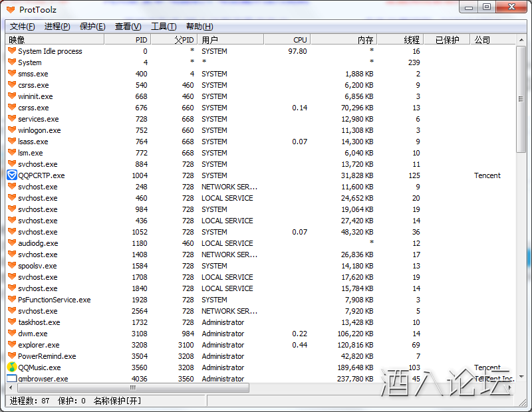Image resolution: width=532 pixels, height=412 pixels.
Task: Select the taskhost.exe process row
Action: [x=39, y=322]
